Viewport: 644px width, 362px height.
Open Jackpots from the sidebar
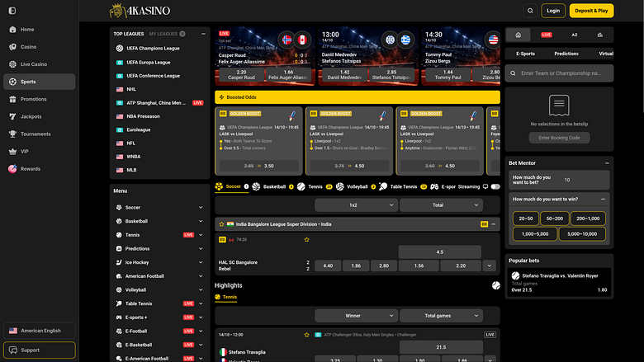tap(40, 116)
